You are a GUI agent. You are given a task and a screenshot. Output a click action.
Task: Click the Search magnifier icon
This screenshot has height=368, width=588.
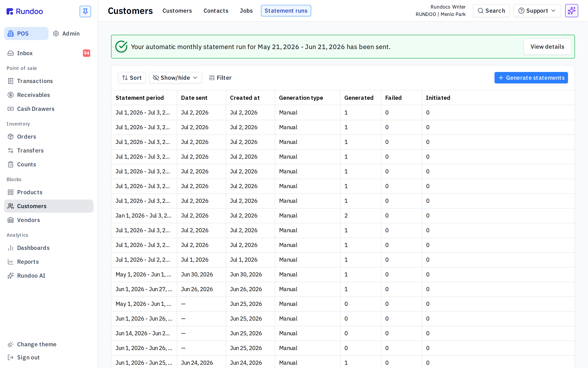480,11
